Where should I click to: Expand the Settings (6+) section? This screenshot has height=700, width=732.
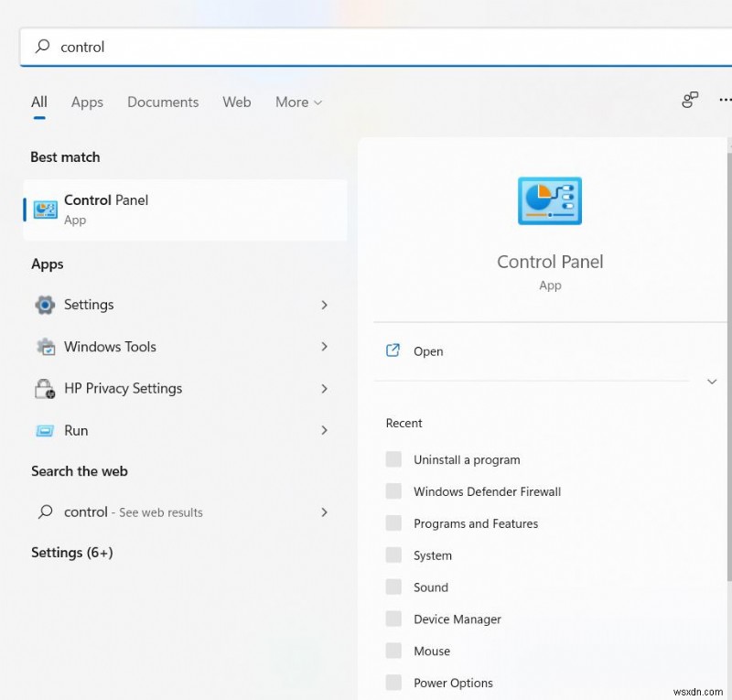point(71,553)
